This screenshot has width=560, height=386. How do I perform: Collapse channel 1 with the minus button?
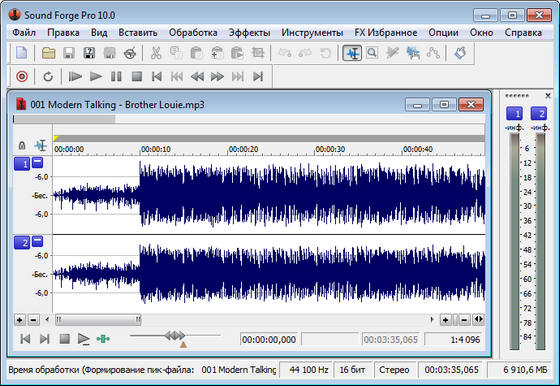tap(38, 163)
